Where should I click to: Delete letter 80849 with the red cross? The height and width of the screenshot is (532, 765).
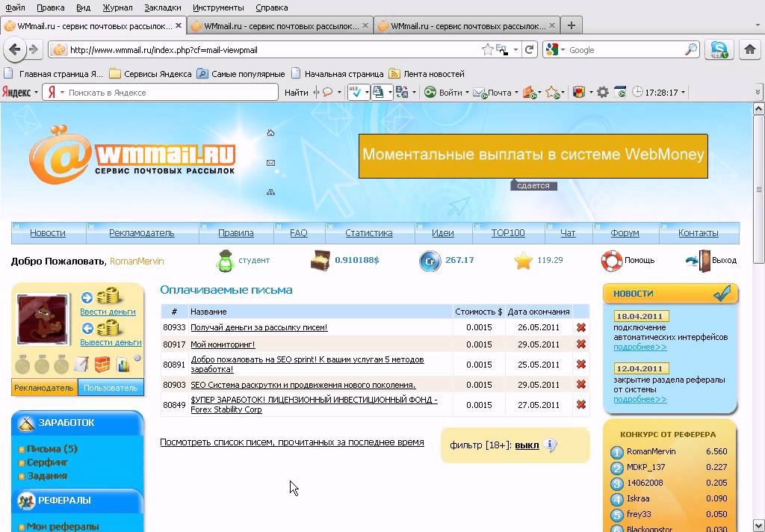tap(581, 405)
